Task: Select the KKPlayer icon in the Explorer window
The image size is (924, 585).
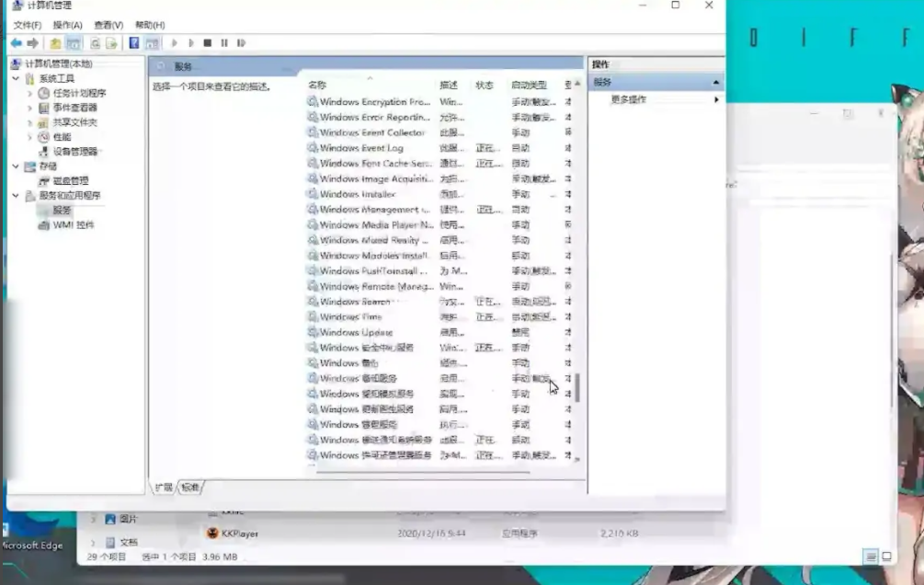Action: click(x=212, y=533)
